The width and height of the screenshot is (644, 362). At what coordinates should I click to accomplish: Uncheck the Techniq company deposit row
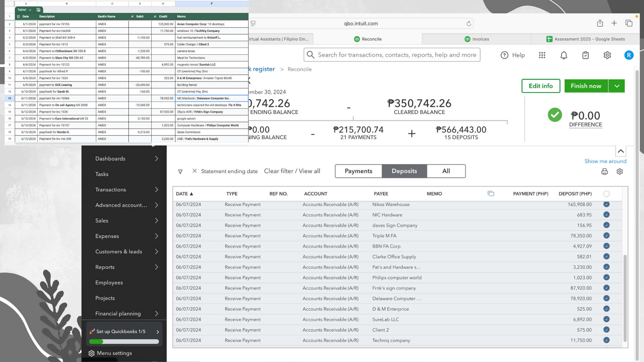click(x=606, y=340)
